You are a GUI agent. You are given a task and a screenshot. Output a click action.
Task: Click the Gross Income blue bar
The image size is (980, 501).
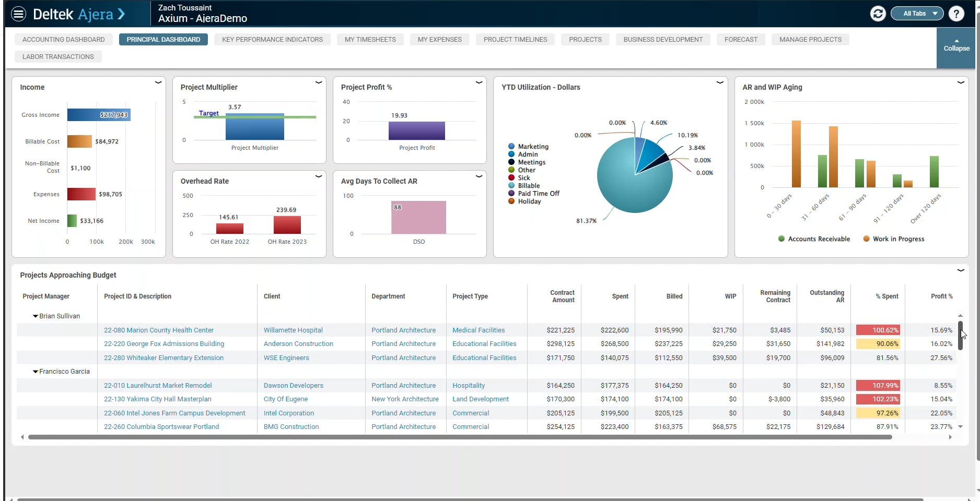point(99,115)
